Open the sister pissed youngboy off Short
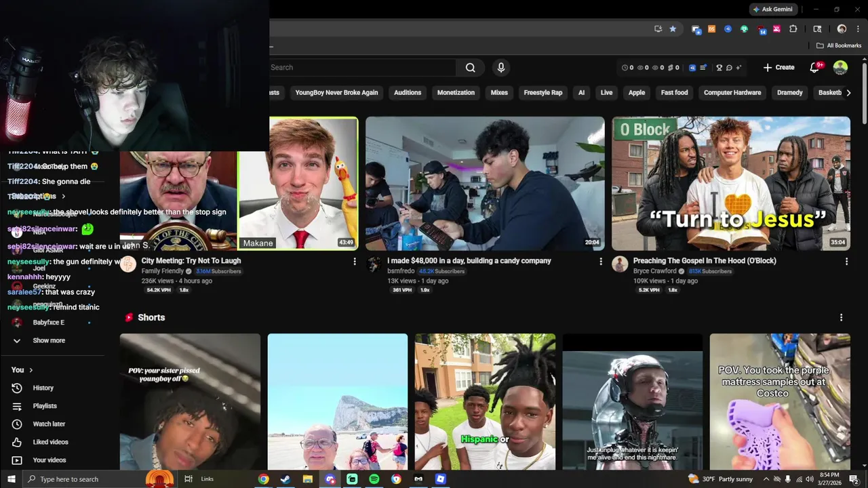868x488 pixels. point(190,401)
